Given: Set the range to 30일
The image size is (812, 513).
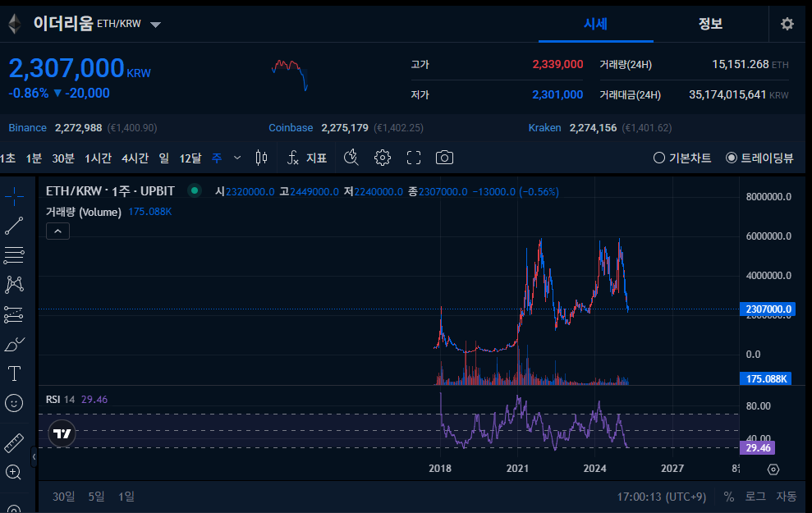Looking at the screenshot, I should [64, 497].
